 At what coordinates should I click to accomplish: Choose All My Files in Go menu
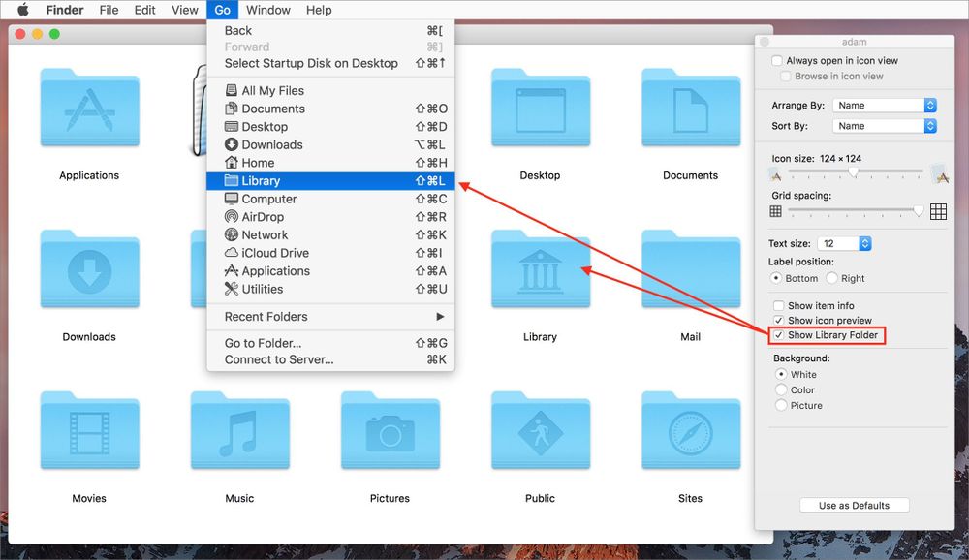tap(330, 90)
